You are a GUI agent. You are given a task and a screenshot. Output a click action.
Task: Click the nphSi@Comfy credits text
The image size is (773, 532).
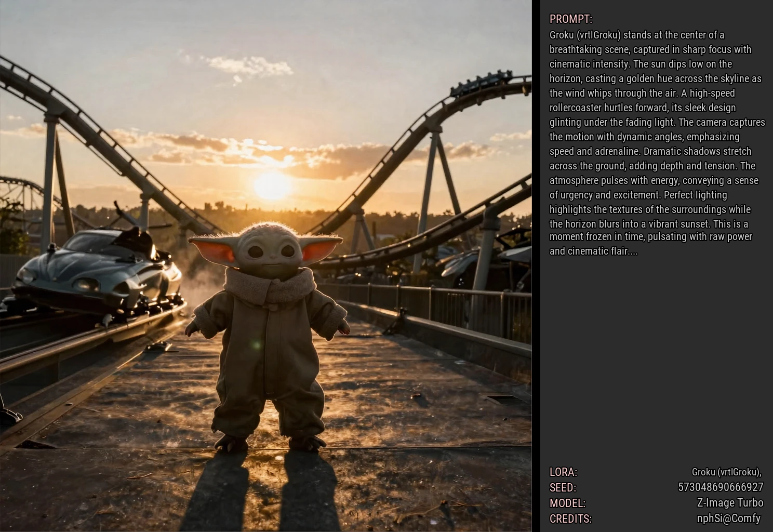click(728, 518)
